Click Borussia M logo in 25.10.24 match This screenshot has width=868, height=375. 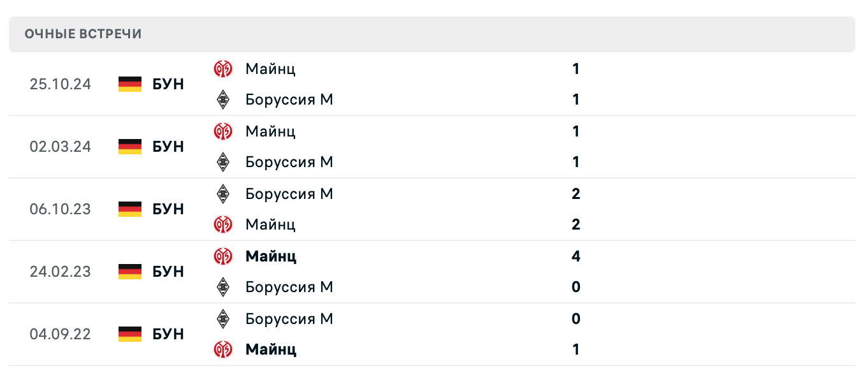(222, 99)
